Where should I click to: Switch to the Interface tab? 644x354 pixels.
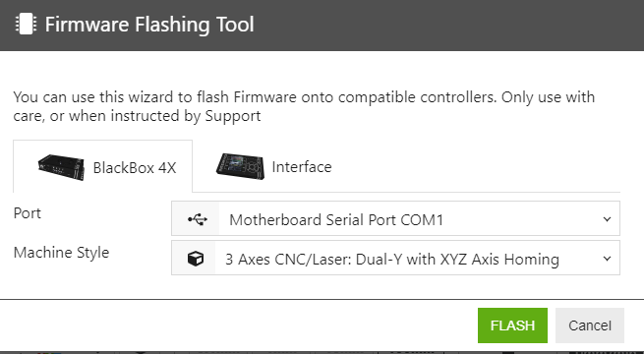pyautogui.click(x=274, y=167)
